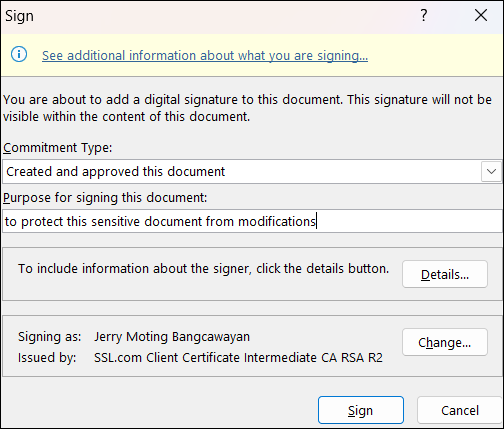Open signer Details dialog
Viewport: 504px width, 429px height.
pyautogui.click(x=445, y=274)
